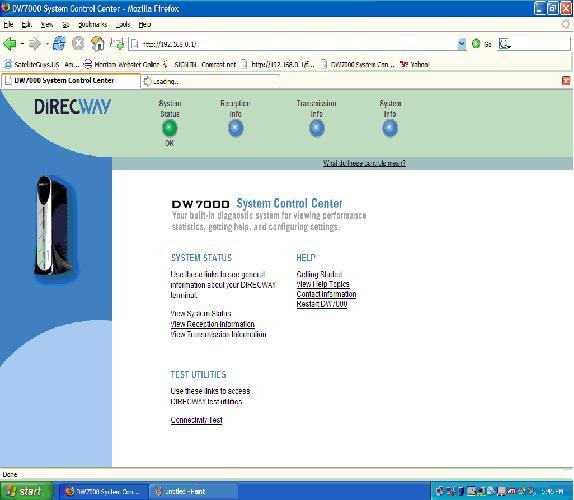Switch to the Loading... tab
Image resolution: width=574 pixels, height=500 pixels.
(210, 81)
